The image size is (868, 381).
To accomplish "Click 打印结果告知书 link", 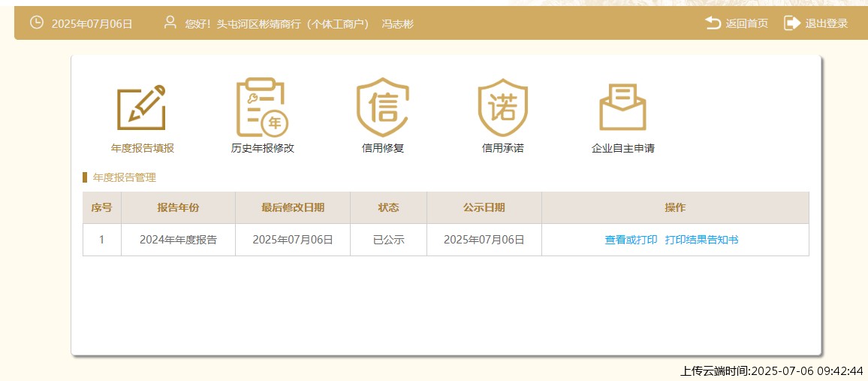I will point(701,240).
